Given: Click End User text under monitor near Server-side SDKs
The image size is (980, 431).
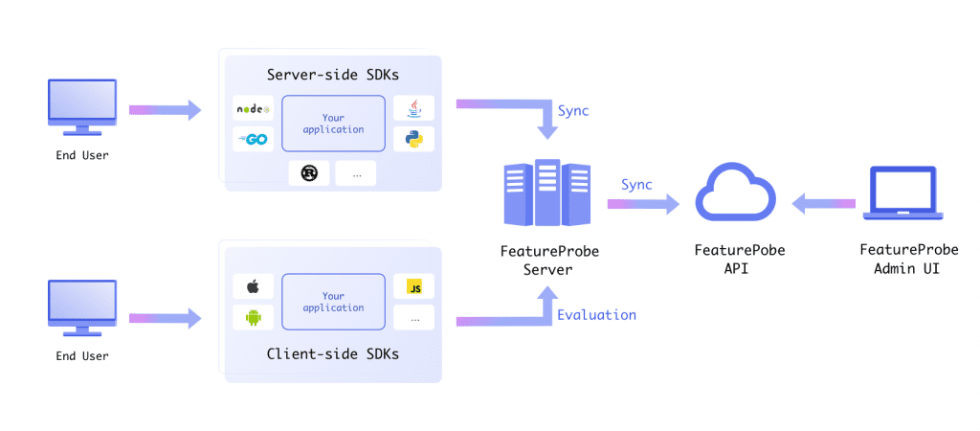Looking at the screenshot, I should click(x=82, y=155).
